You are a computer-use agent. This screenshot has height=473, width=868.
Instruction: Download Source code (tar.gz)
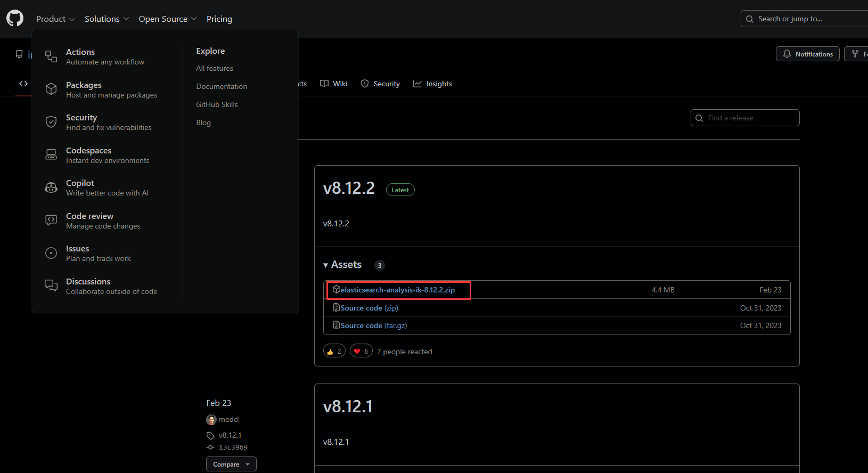374,325
